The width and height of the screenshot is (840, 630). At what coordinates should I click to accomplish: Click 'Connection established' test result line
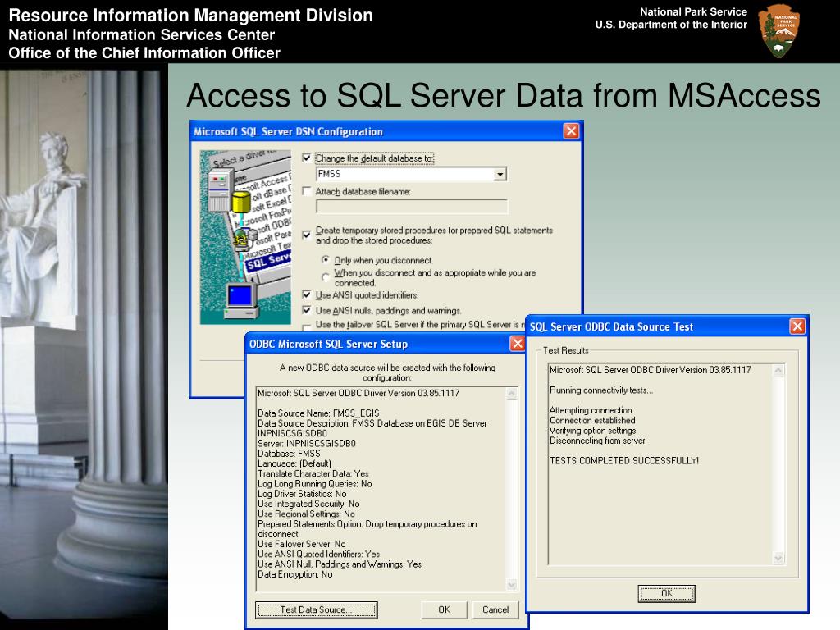pyautogui.click(x=592, y=421)
